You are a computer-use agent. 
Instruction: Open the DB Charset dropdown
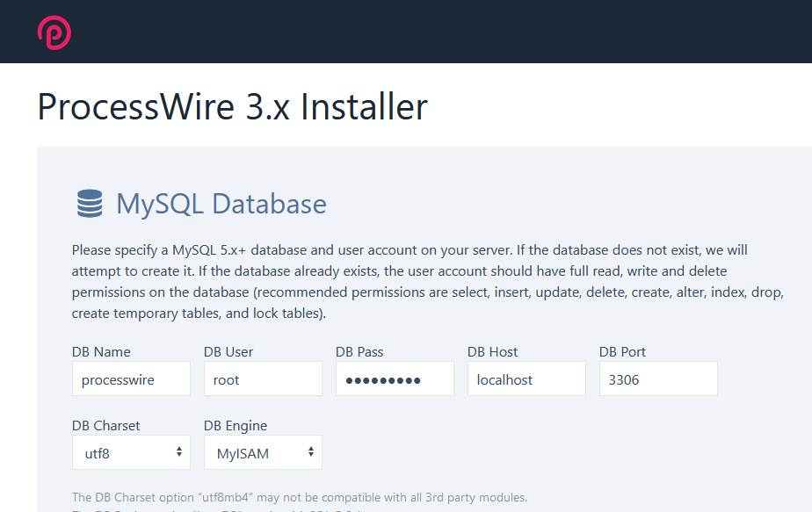[131, 453]
